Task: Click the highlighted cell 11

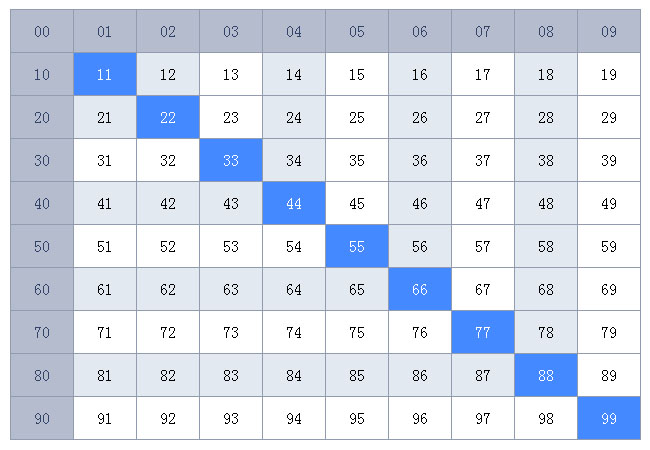Action: pos(105,75)
